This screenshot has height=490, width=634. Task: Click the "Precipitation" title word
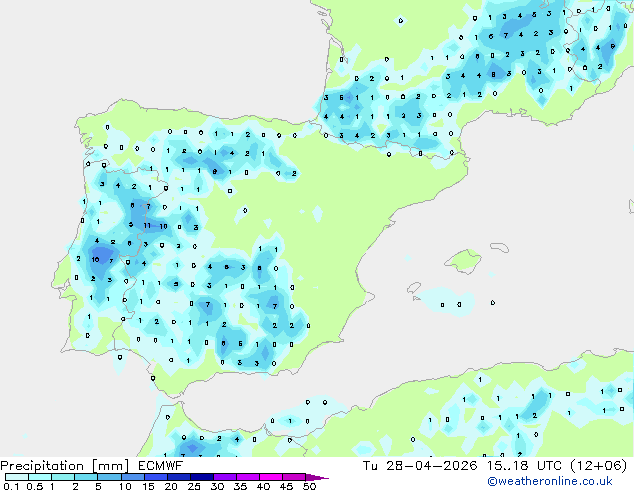point(42,466)
